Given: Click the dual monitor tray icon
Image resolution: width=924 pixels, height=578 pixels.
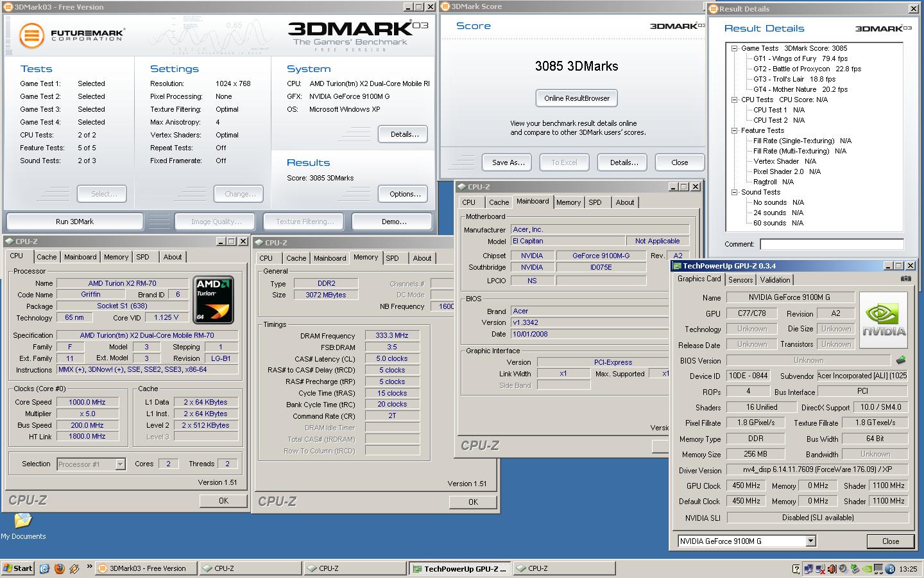Looking at the screenshot, I should (878, 568).
